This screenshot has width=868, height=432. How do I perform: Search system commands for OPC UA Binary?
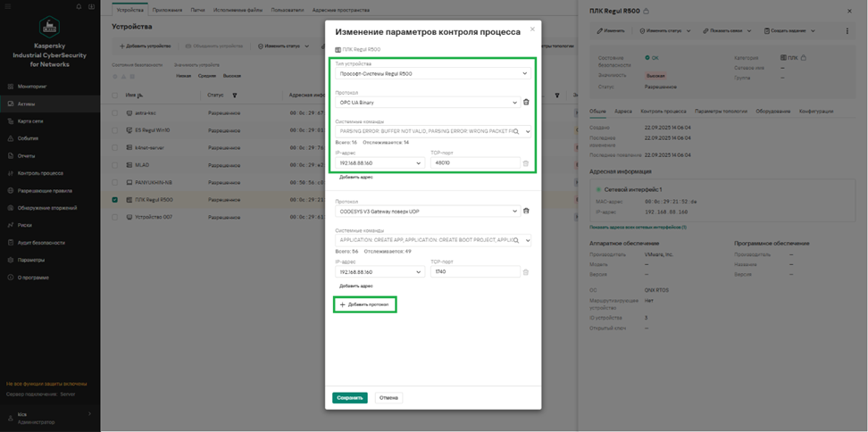point(516,131)
